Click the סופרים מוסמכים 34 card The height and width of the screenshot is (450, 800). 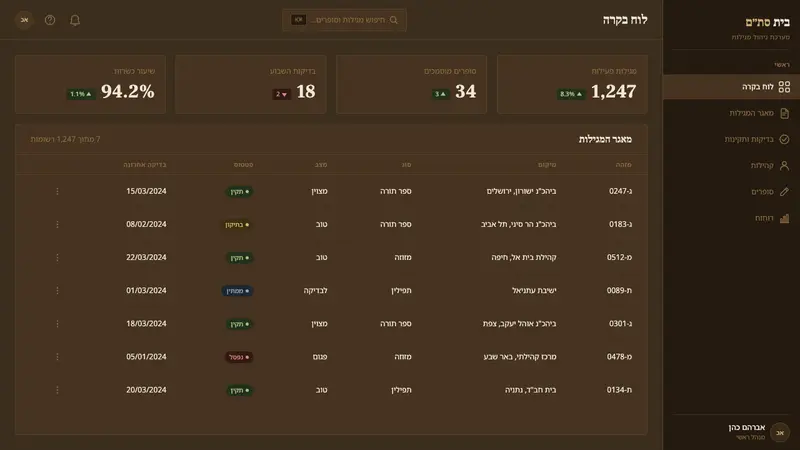tap(411, 84)
